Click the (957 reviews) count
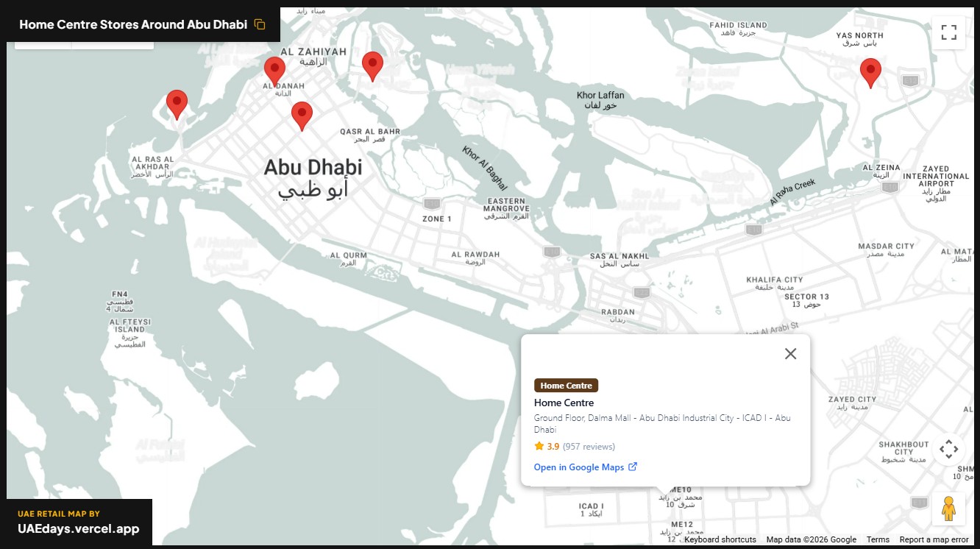This screenshot has height=549, width=980. click(589, 447)
